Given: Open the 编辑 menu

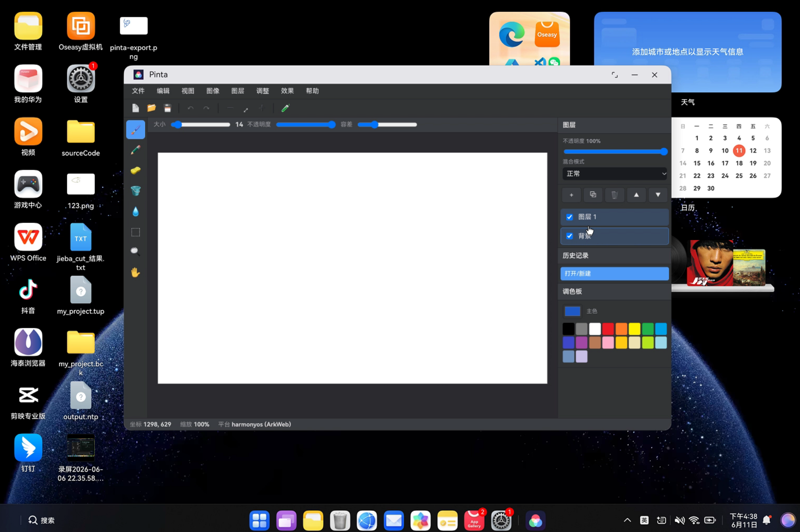Looking at the screenshot, I should click(x=163, y=91).
